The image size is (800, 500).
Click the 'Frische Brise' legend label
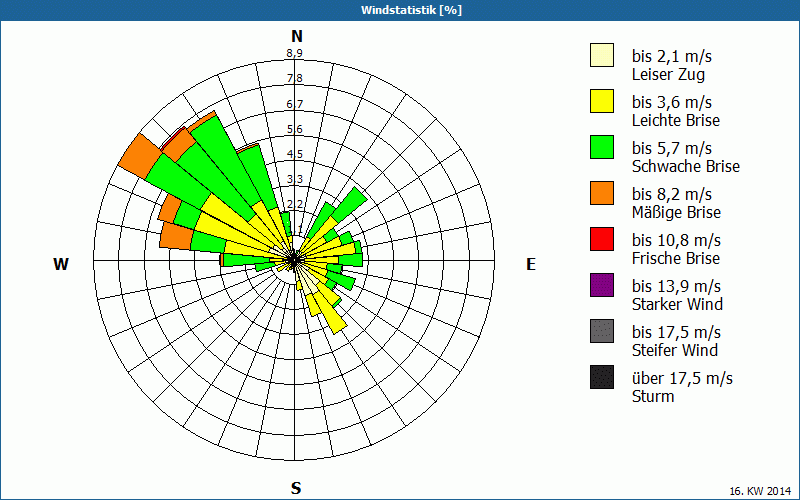(676, 258)
